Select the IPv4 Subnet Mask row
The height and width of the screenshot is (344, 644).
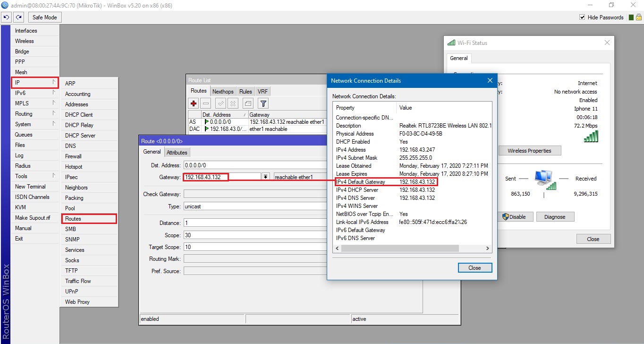click(x=412, y=158)
